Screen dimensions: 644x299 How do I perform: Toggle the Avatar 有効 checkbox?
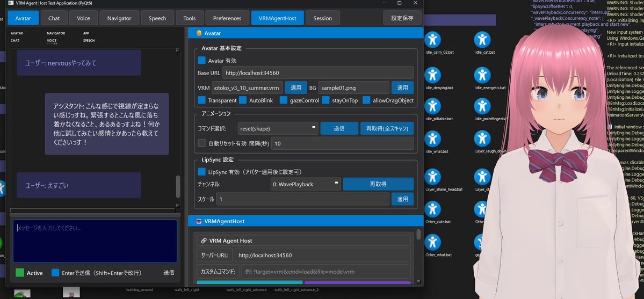click(x=201, y=60)
